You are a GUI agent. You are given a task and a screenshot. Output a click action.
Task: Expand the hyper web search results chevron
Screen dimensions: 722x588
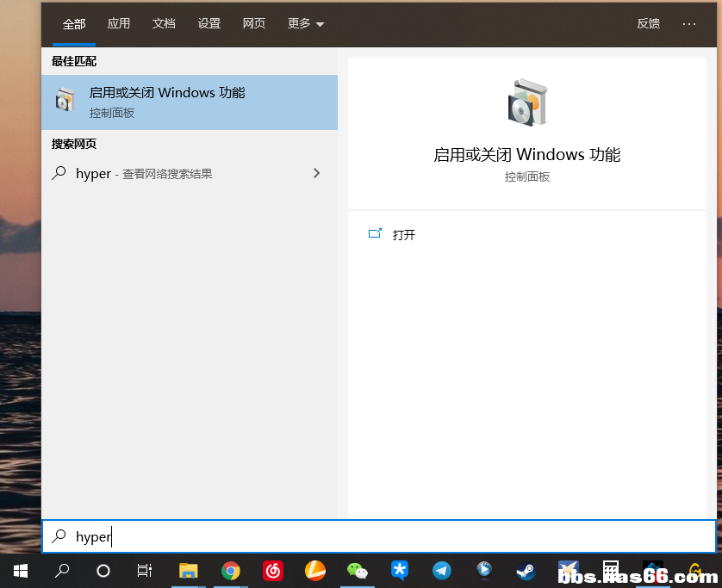[316, 172]
